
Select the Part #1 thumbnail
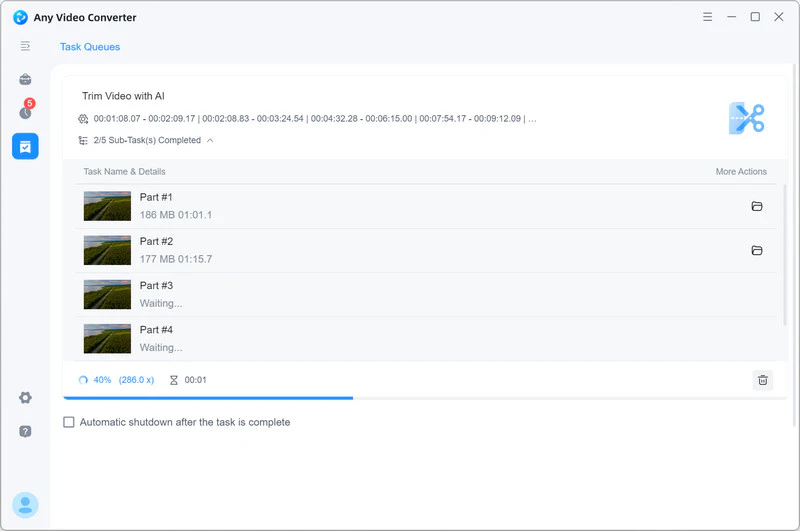tap(107, 206)
